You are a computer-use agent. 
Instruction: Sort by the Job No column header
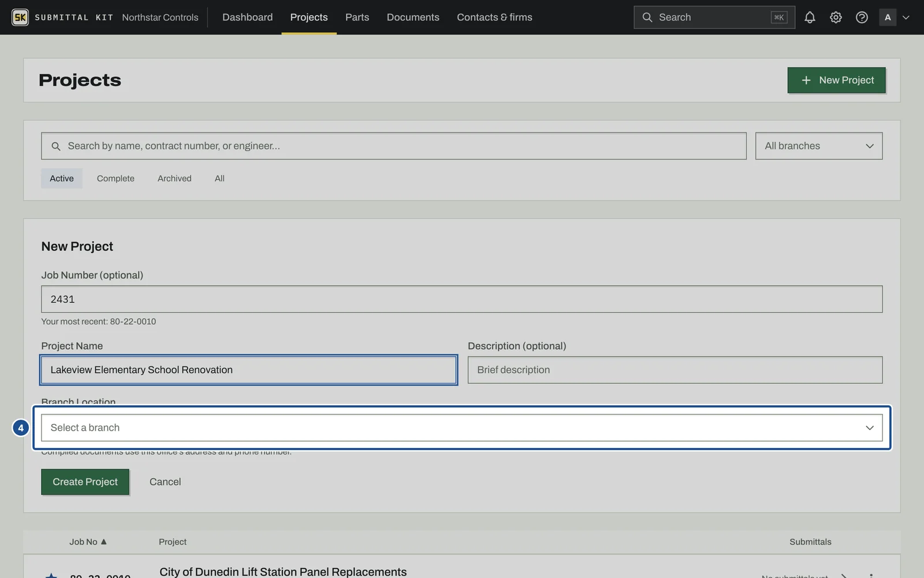coord(88,542)
